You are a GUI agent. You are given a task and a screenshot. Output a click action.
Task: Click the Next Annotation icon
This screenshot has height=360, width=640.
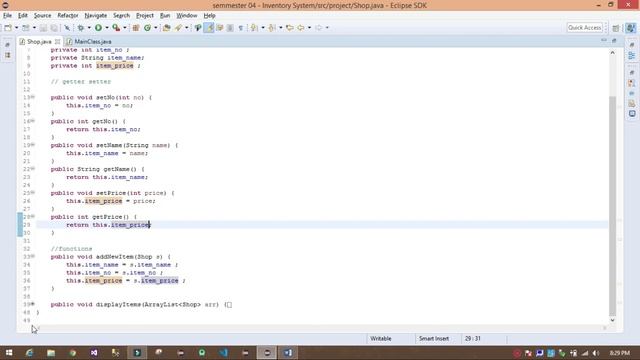(x=254, y=28)
